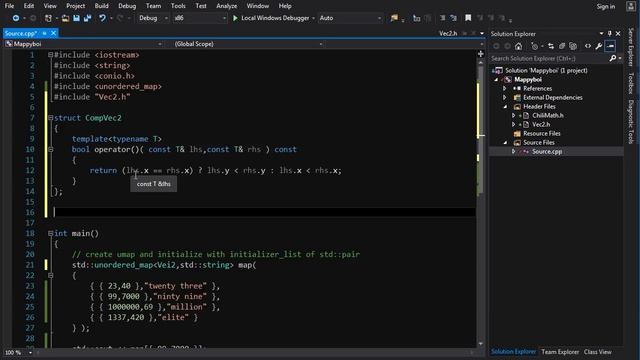
Task: Open the Toolbox side tab
Action: 631,83
